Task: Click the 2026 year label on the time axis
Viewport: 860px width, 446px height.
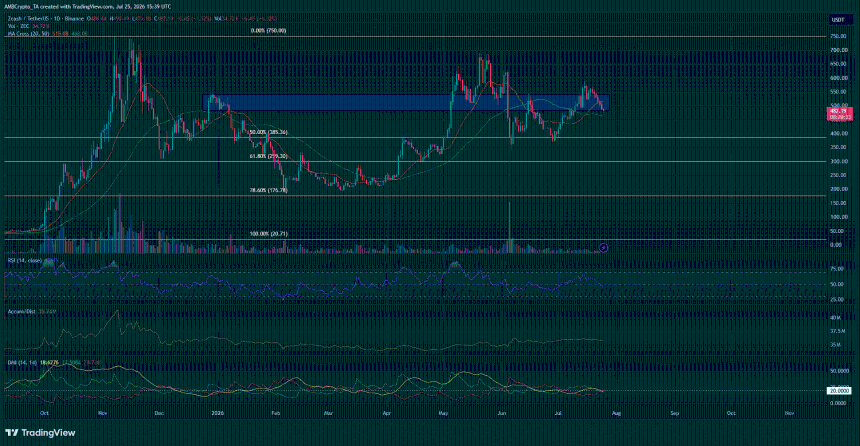Action: pyautogui.click(x=218, y=413)
